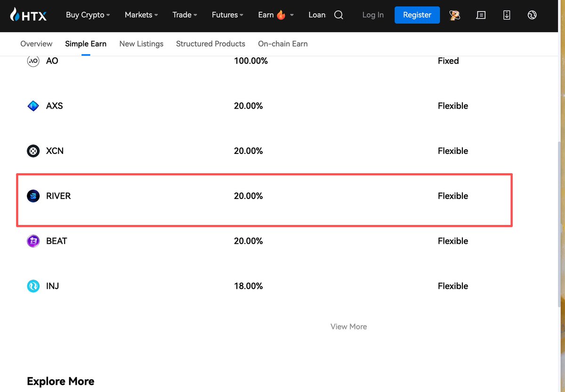The height and width of the screenshot is (392, 565).
Task: Expand the Buy Crypto dropdown
Action: pyautogui.click(x=88, y=15)
